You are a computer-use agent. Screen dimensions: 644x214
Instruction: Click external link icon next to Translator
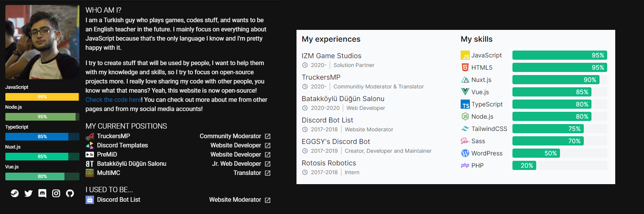(268, 173)
